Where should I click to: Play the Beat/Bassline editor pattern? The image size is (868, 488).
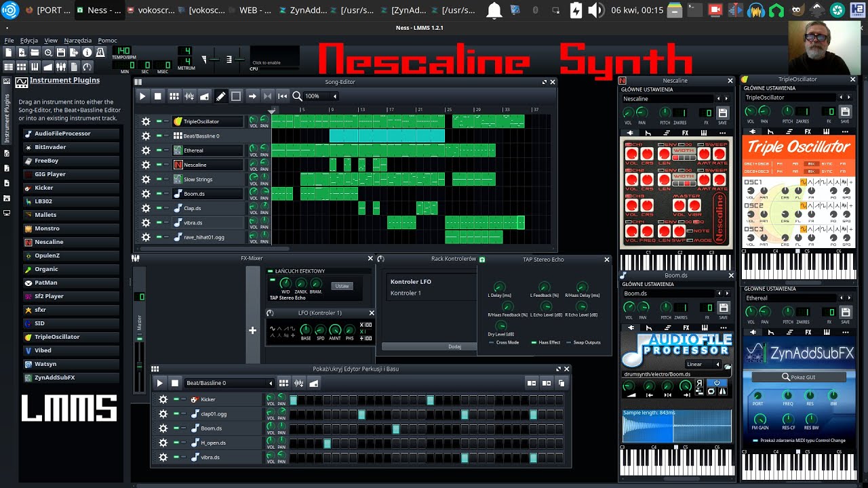tap(160, 383)
